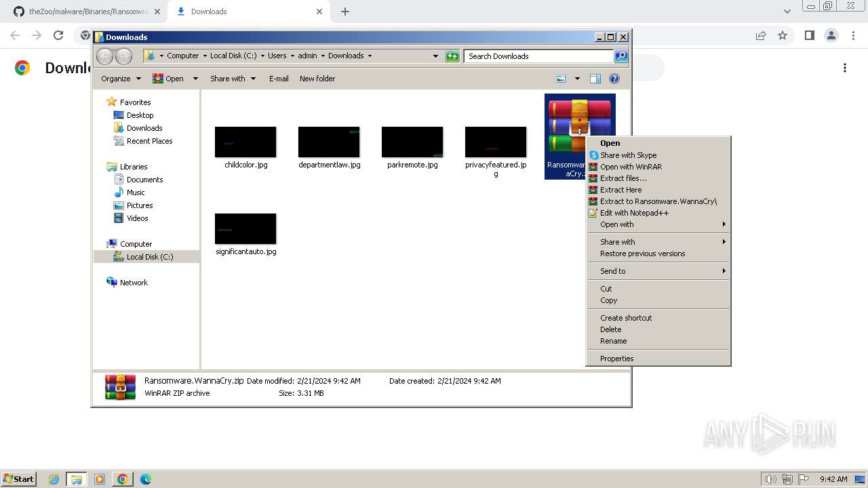Open Downloads page three-dot options menu
Image resolution: width=868 pixels, height=488 pixels.
pos(845,68)
